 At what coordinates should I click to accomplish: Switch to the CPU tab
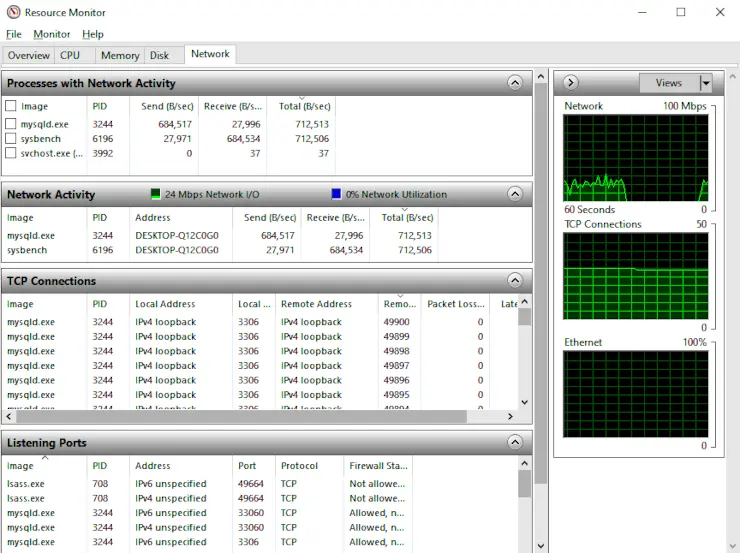point(70,56)
